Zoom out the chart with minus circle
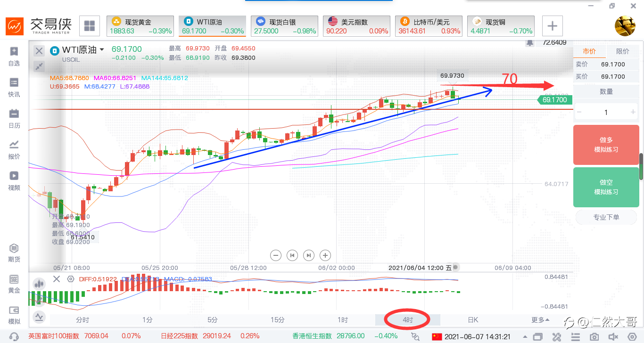The height and width of the screenshot is (343, 644). pyautogui.click(x=276, y=255)
